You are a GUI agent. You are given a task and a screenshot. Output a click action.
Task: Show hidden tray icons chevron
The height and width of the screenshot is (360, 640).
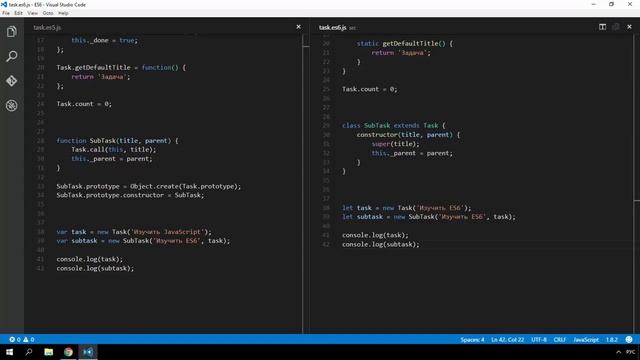pyautogui.click(x=619, y=352)
